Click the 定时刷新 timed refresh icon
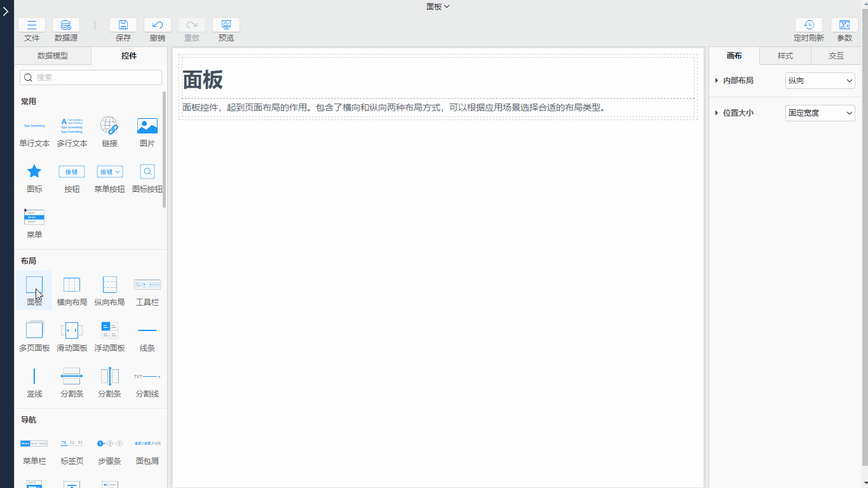The image size is (868, 488). coord(809,25)
